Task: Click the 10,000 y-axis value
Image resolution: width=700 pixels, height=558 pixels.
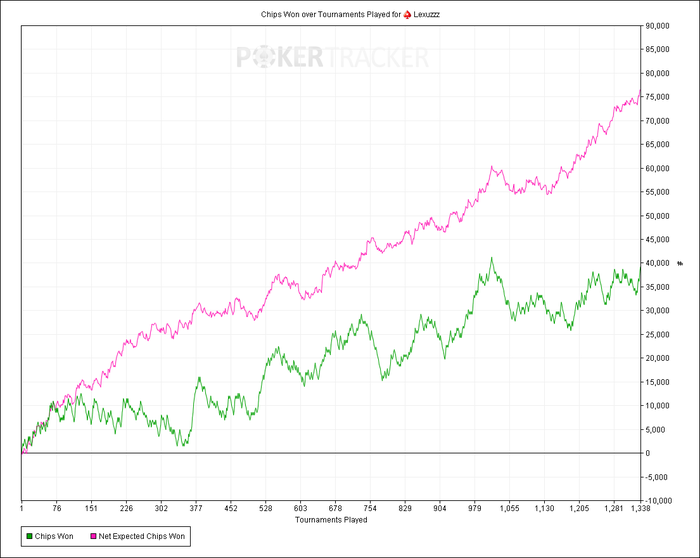Action: coord(657,405)
